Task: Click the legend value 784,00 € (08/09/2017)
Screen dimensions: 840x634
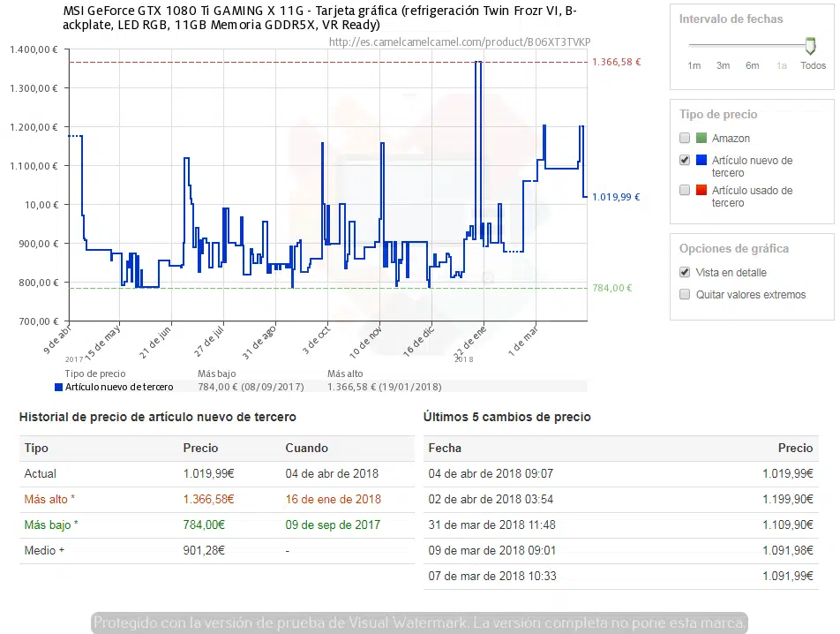Action: [x=251, y=387]
